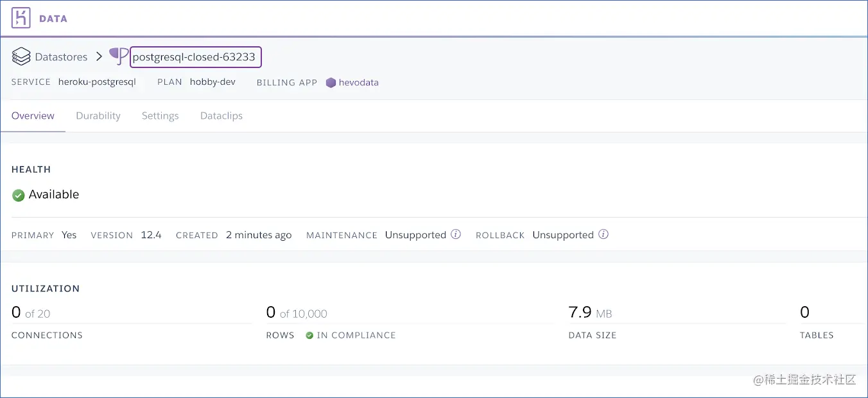Select the datastore name input field
The width and height of the screenshot is (868, 398).
click(196, 56)
